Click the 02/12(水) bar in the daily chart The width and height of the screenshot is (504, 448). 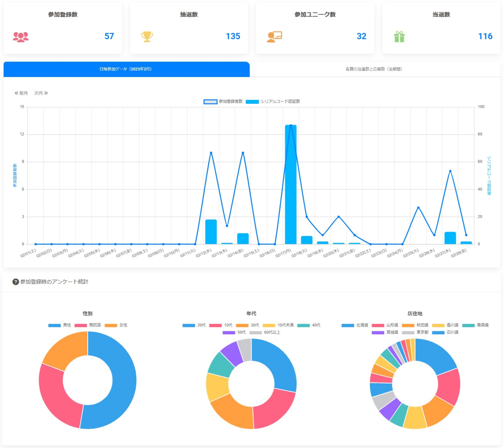(211, 232)
